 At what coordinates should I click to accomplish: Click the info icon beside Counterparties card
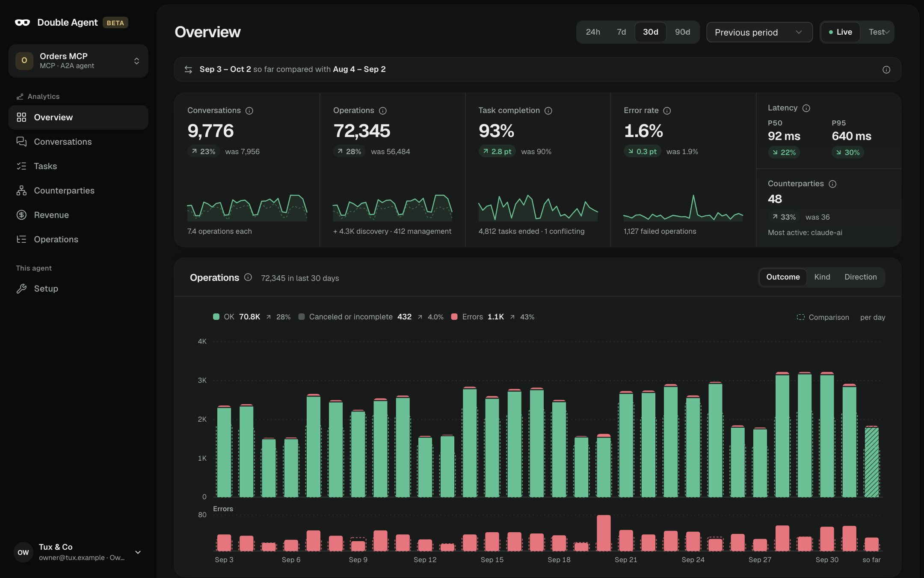tap(832, 184)
